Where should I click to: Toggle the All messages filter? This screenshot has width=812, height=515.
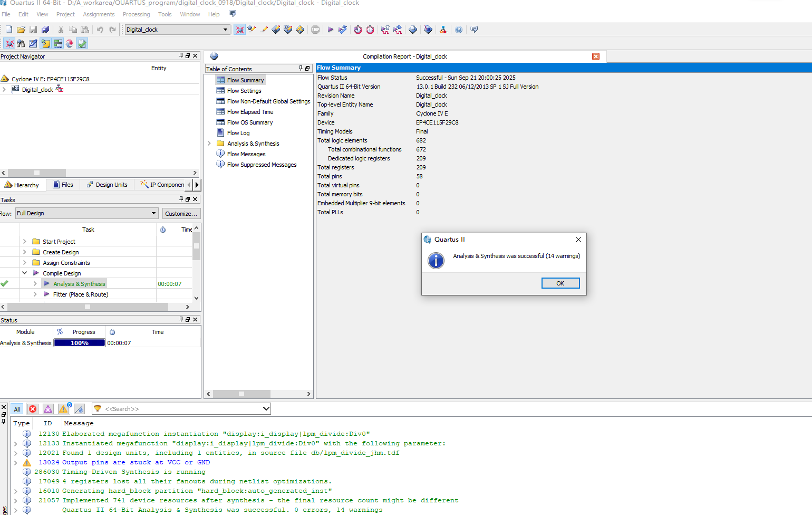click(17, 409)
